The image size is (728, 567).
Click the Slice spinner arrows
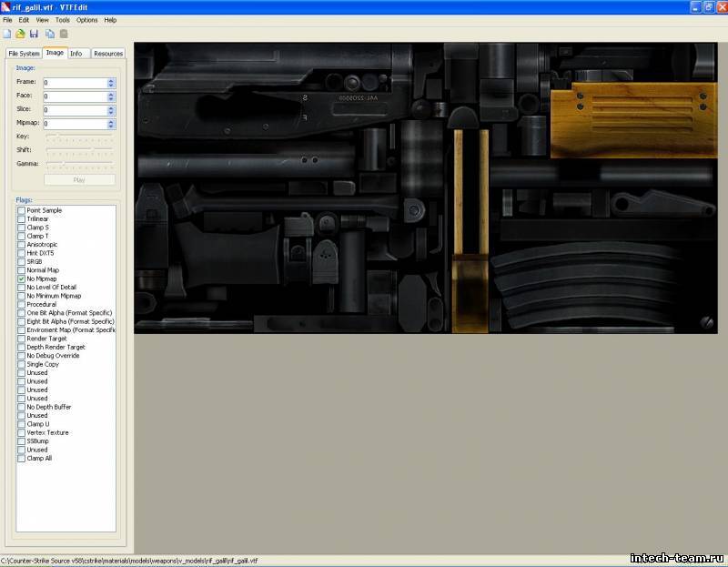[111, 110]
